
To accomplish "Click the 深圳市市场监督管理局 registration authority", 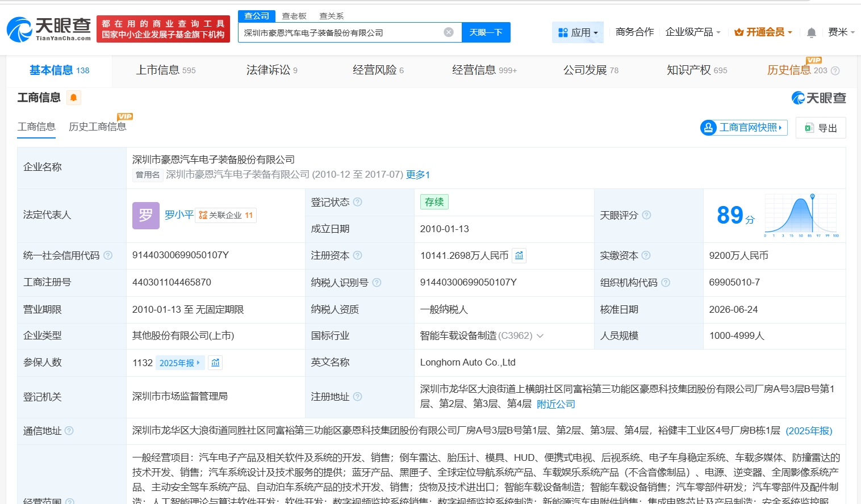I will 180,396.
